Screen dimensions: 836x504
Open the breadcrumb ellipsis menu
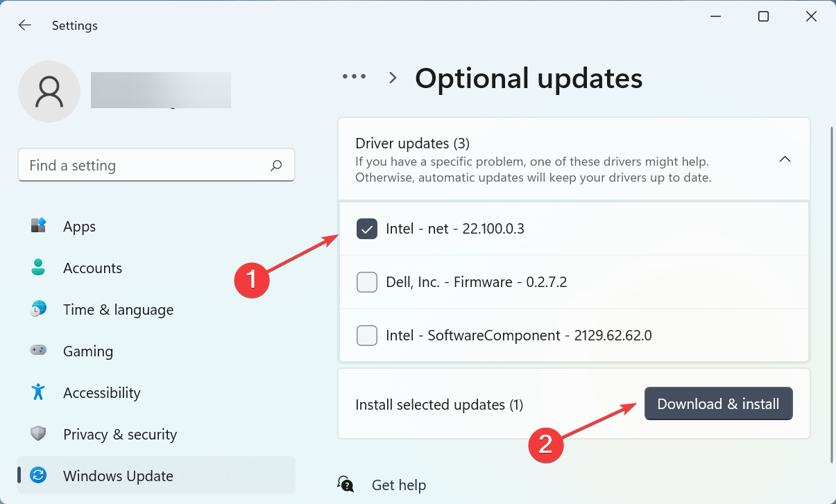click(x=354, y=78)
